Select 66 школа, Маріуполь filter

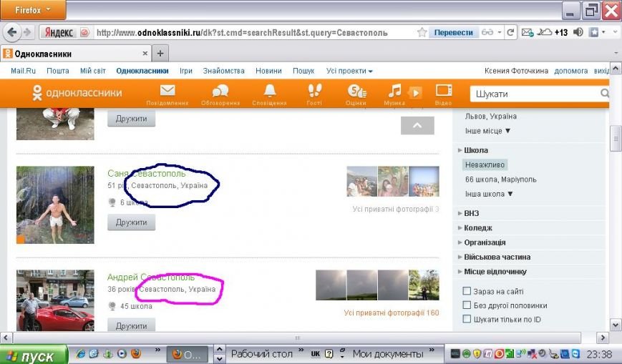pyautogui.click(x=500, y=179)
